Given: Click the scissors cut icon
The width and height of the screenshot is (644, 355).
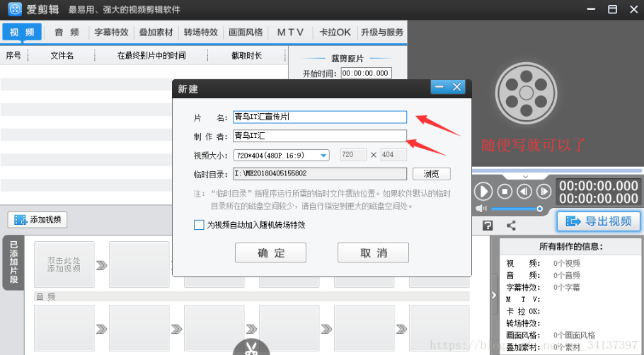Looking at the screenshot, I should pyautogui.click(x=251, y=348).
